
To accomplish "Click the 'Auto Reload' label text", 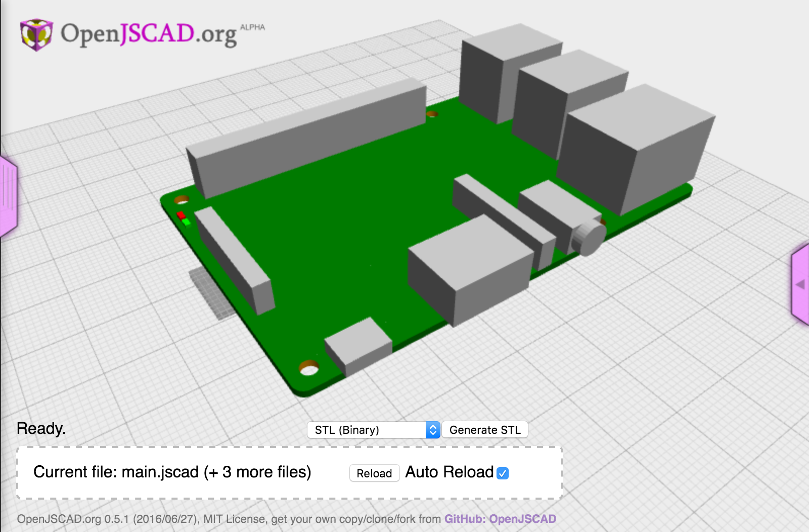I will coord(450,472).
